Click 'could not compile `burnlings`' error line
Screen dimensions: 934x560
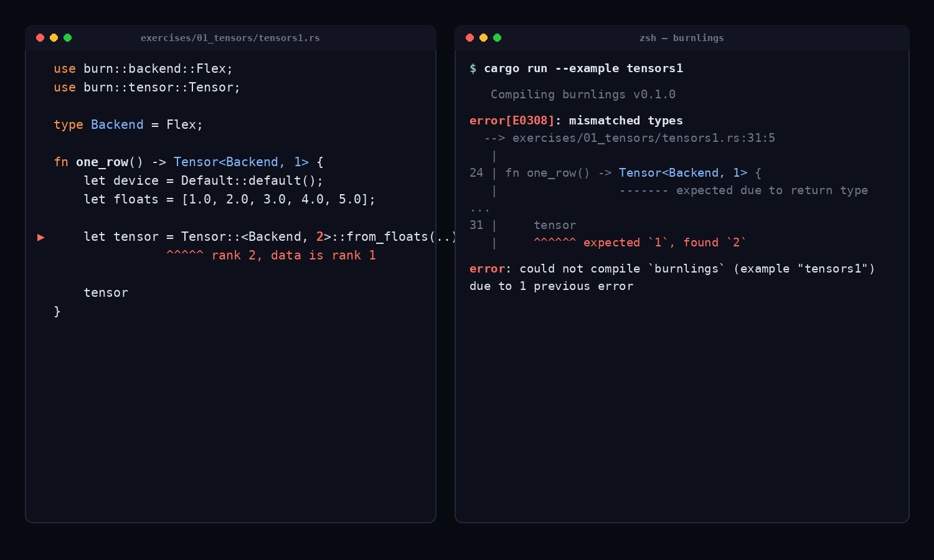coord(672,269)
